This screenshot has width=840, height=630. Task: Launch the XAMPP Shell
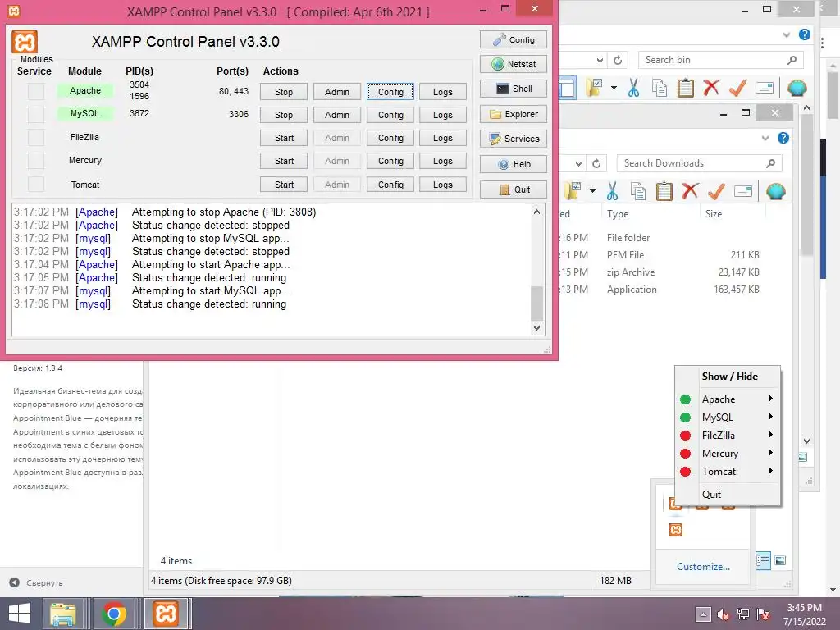tap(514, 89)
